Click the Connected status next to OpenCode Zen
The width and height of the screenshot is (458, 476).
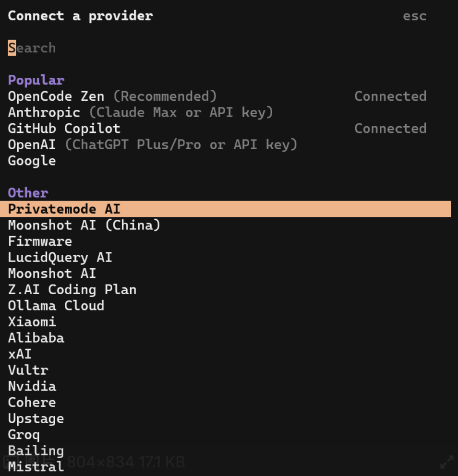pos(390,96)
